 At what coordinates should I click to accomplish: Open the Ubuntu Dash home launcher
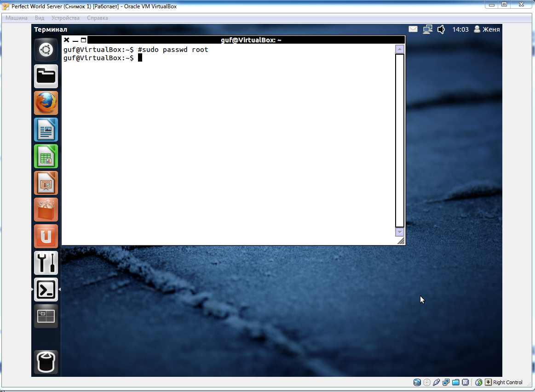click(46, 50)
